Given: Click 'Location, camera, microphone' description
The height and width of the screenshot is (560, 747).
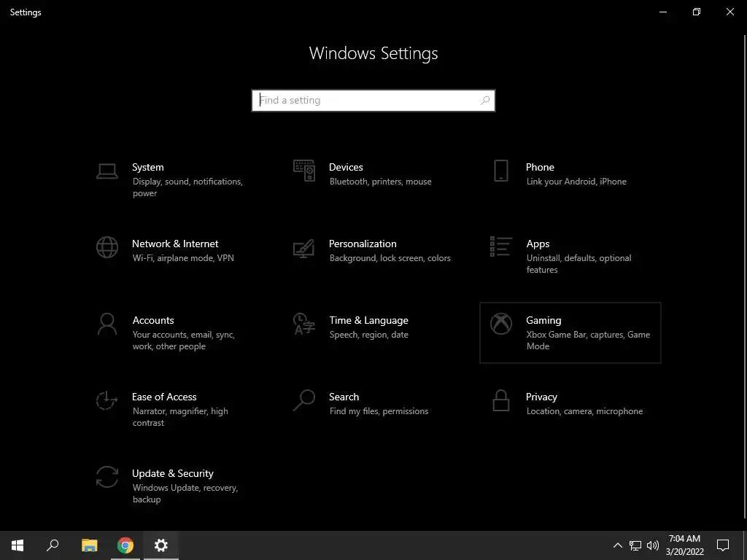Looking at the screenshot, I should point(584,411).
